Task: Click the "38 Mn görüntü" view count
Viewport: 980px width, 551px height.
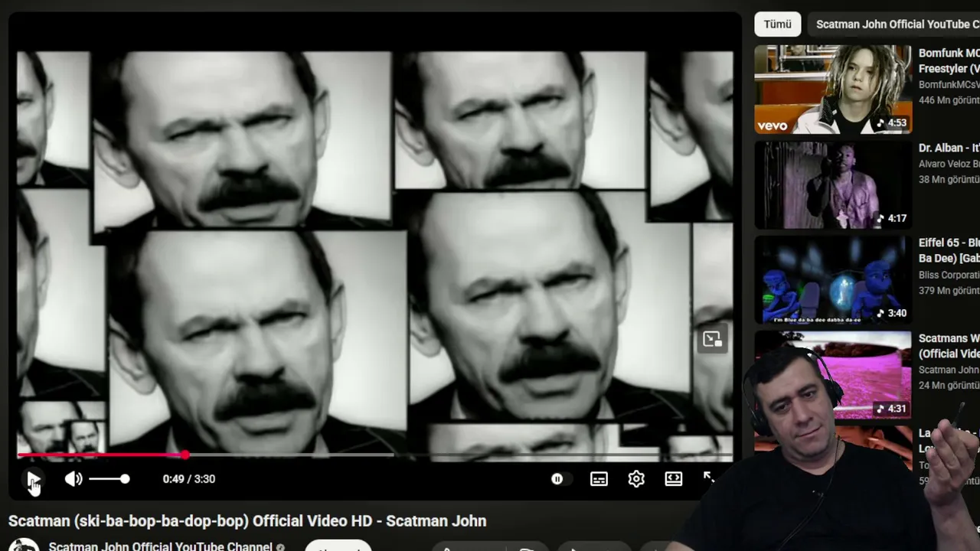Action: click(x=949, y=180)
